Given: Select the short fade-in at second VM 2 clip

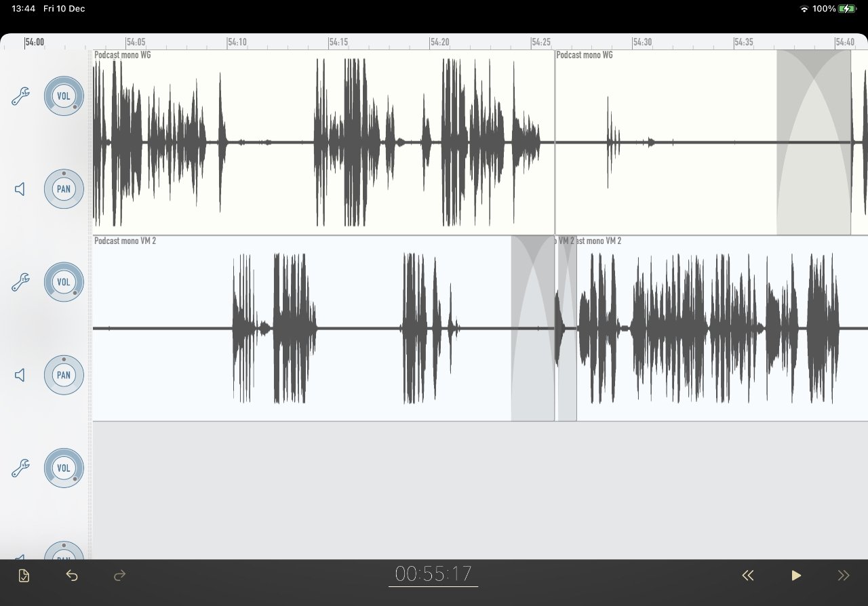Looking at the screenshot, I should tap(567, 328).
